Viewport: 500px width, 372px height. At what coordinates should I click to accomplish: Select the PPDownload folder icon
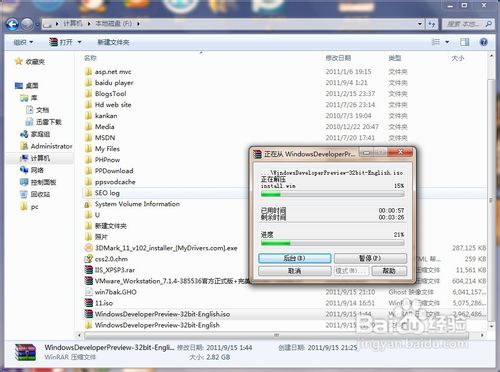[88, 171]
